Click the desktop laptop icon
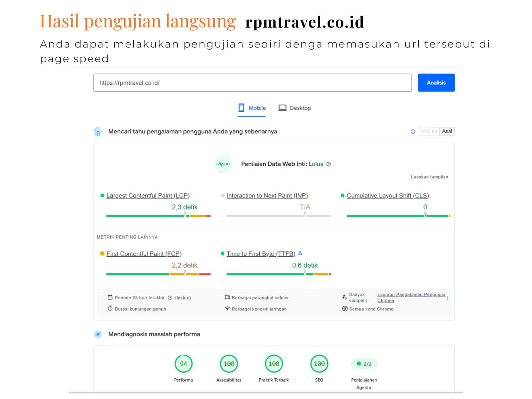This screenshot has height=399, width=532. click(x=282, y=108)
